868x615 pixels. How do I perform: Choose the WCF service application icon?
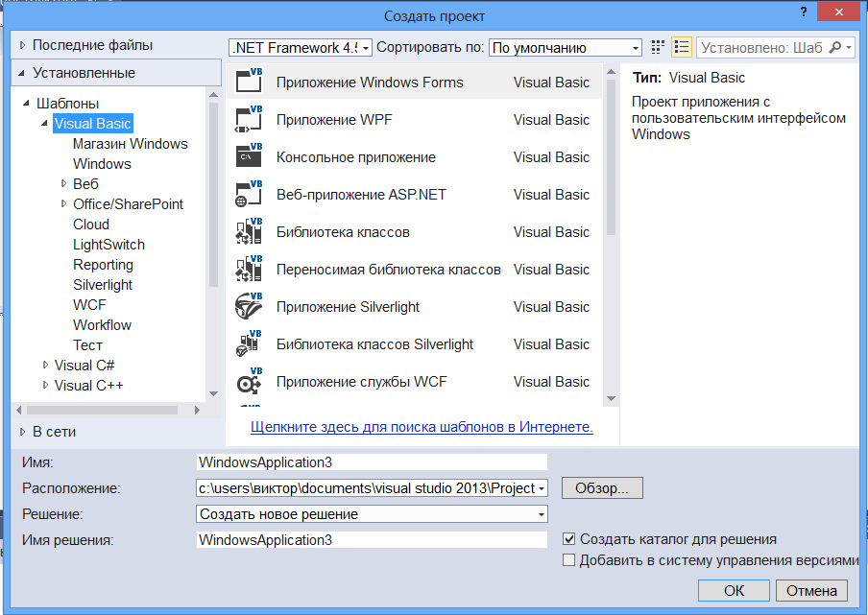pos(249,381)
